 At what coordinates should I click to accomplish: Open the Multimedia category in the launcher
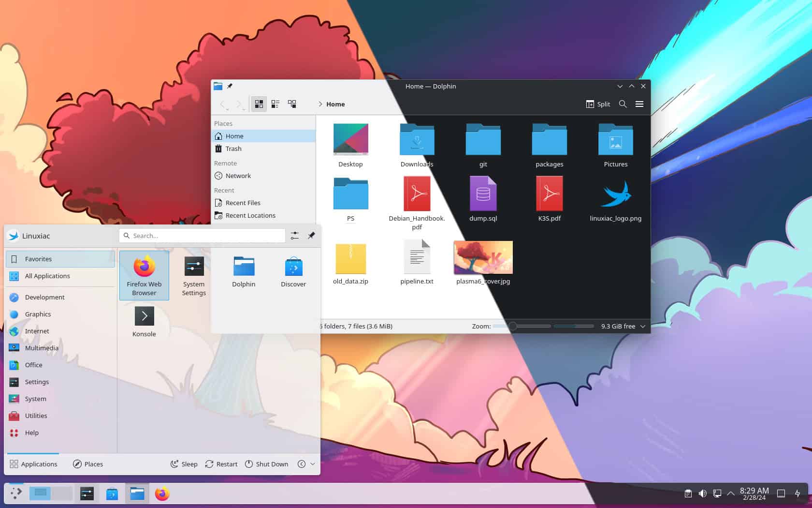click(x=42, y=348)
